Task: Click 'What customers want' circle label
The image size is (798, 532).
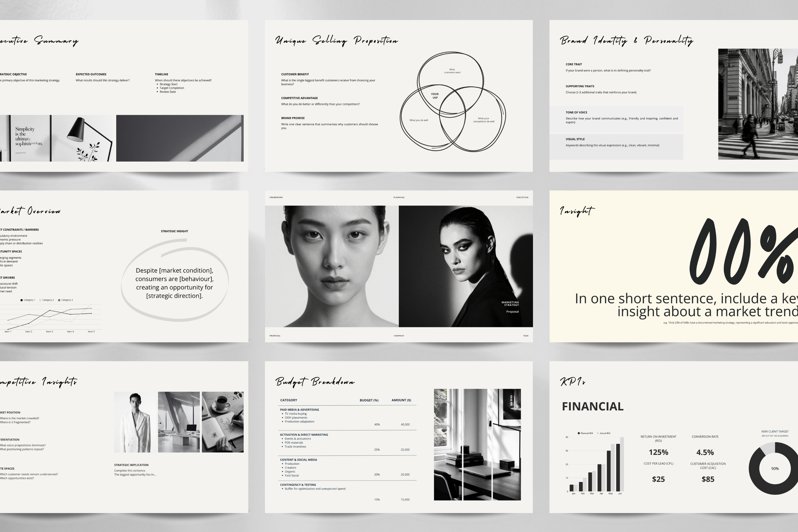Action: 452,71
